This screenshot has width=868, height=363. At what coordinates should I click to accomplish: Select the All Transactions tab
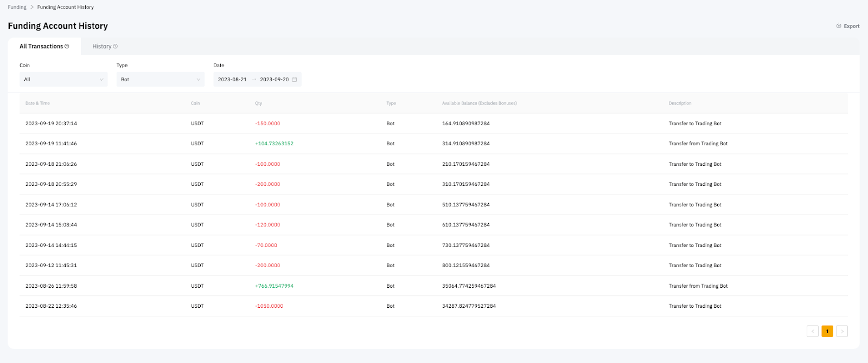pos(41,47)
